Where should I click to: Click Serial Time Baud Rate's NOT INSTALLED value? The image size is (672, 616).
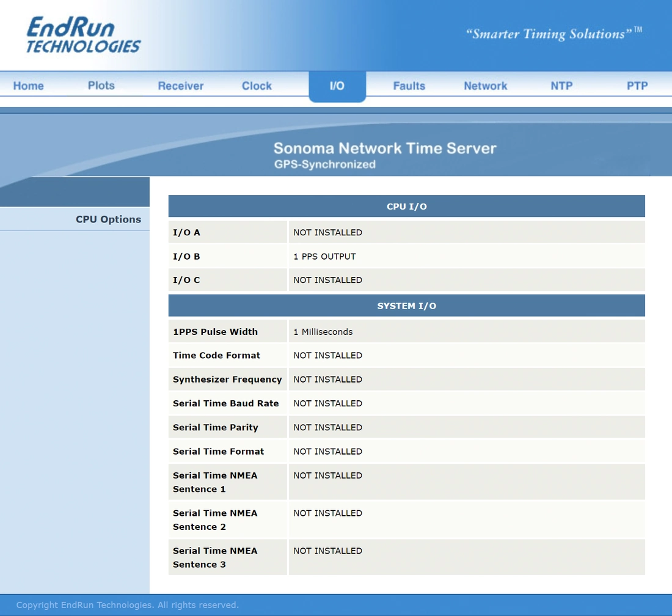pos(328,403)
